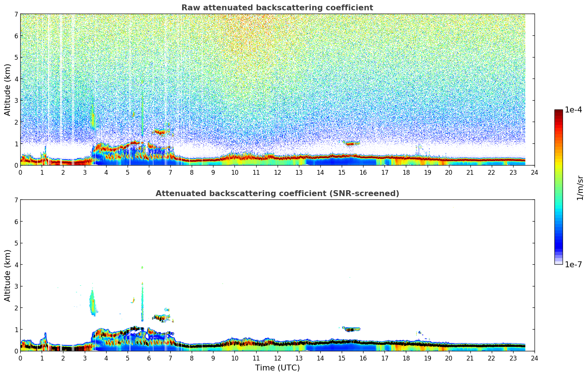Image resolution: width=588 pixels, height=376 pixels.
Task: Click the "24" time tick under the raw plot
Action: pos(535,172)
